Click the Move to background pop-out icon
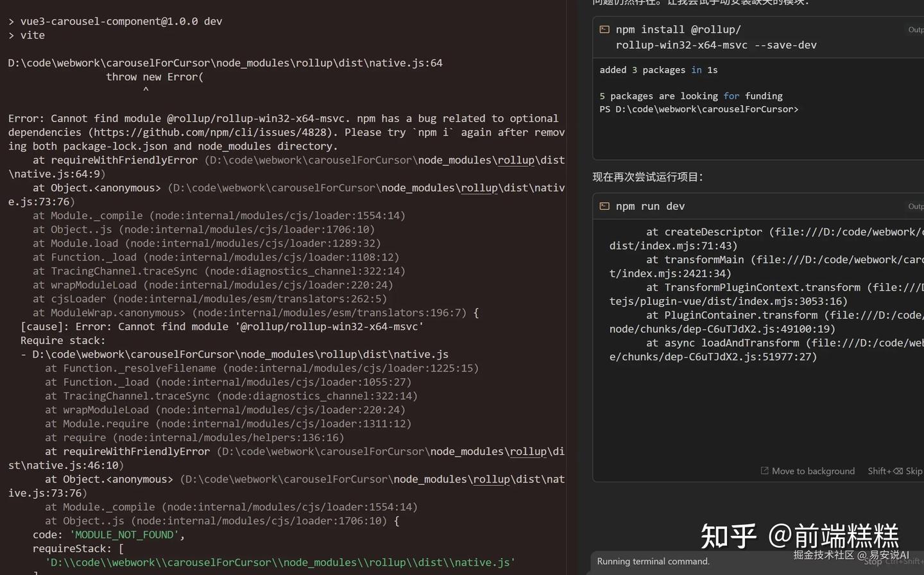 tap(764, 471)
